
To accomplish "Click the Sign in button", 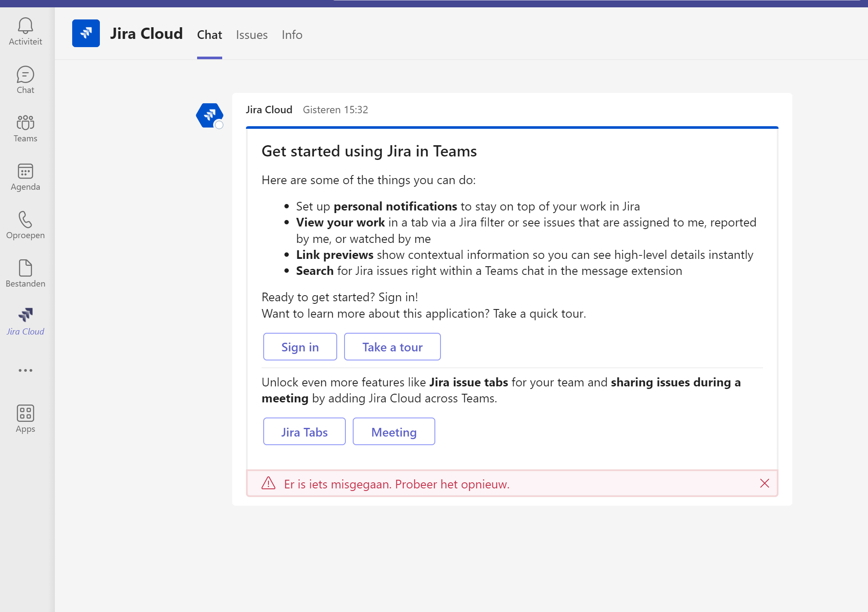I will [x=300, y=346].
